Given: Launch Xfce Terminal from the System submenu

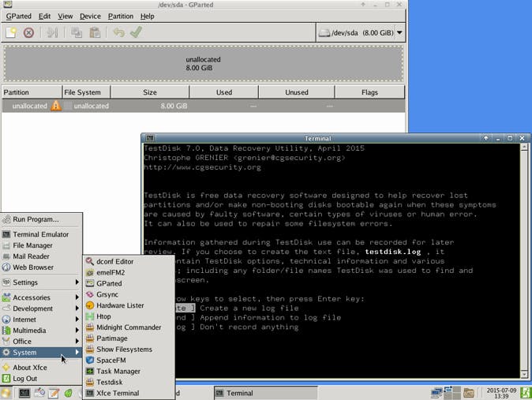Looking at the screenshot, I should pyautogui.click(x=129, y=393).
